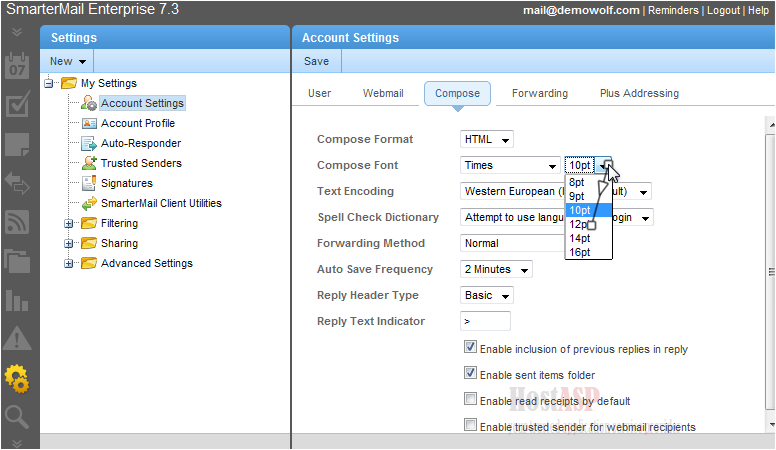
Task: Open the Spell Check Dictionary dropdown
Action: (x=557, y=217)
